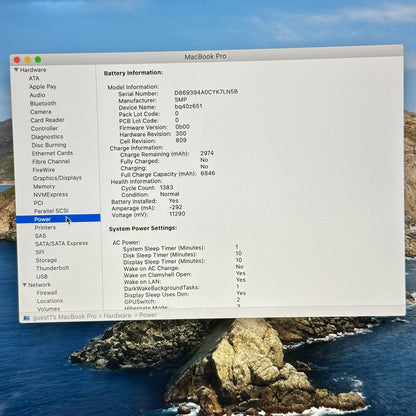
Task: Click guest1's MacBook Pro in path bar
Action: pos(65,317)
